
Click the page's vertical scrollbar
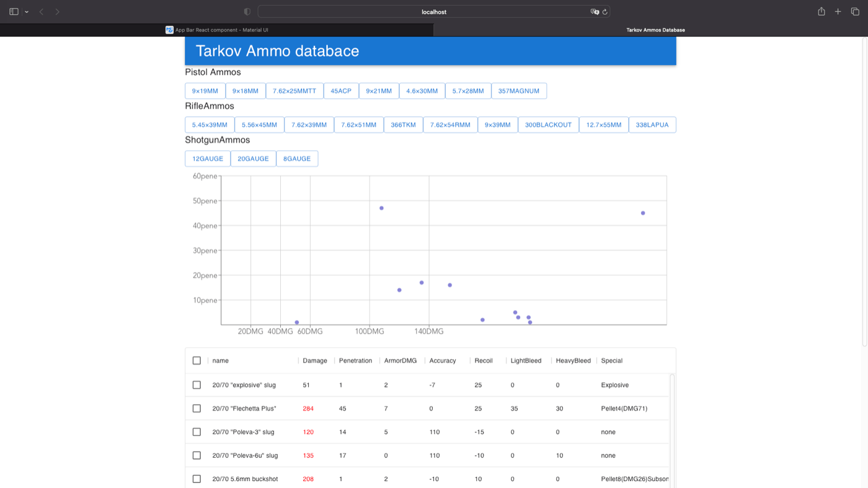point(865,191)
